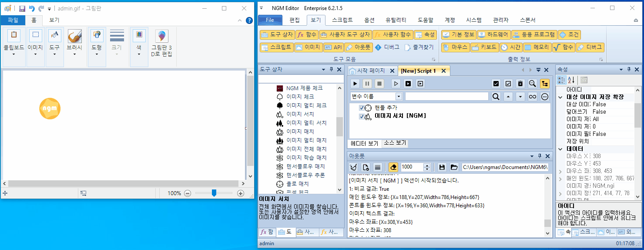
Task: Click the 즐겨찾기 ribbon button
Action: pyautogui.click(x=419, y=47)
